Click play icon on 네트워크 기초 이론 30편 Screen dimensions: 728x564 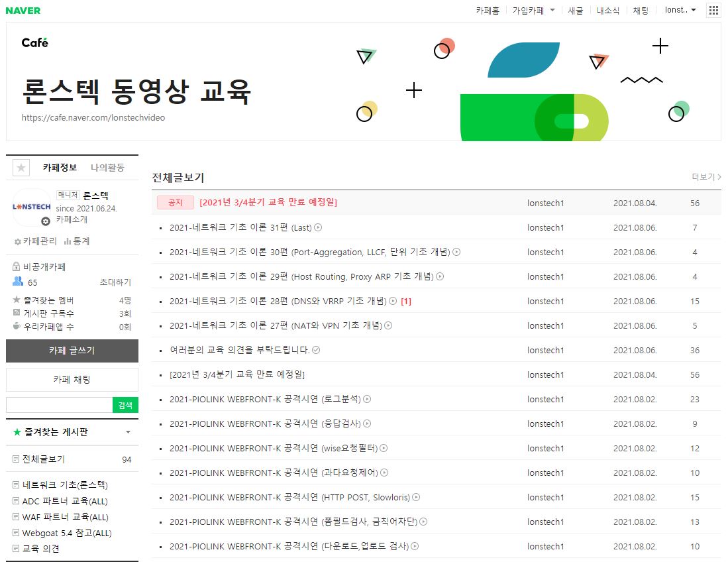coord(456,253)
